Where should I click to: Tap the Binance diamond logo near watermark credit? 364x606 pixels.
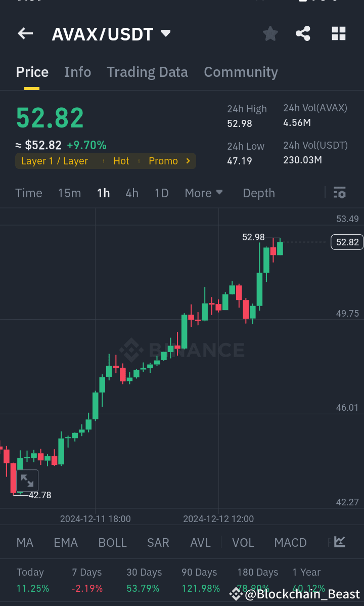(236, 594)
